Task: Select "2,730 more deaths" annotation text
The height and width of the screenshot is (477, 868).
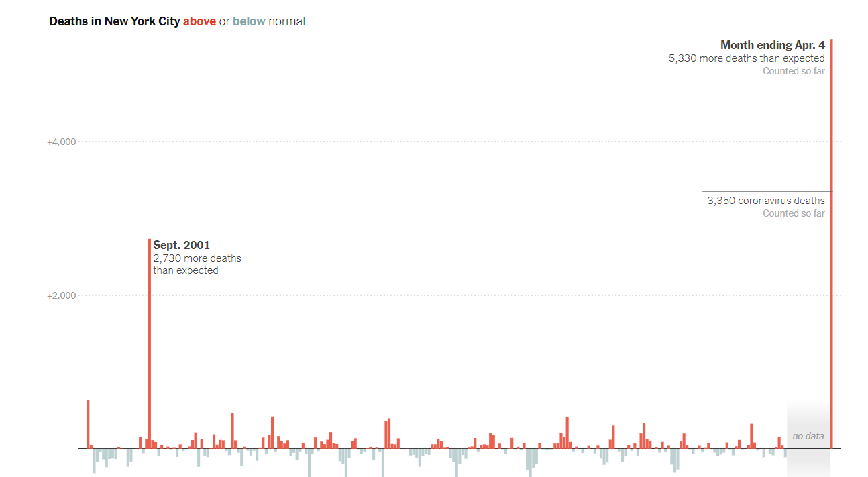Action: click(197, 258)
